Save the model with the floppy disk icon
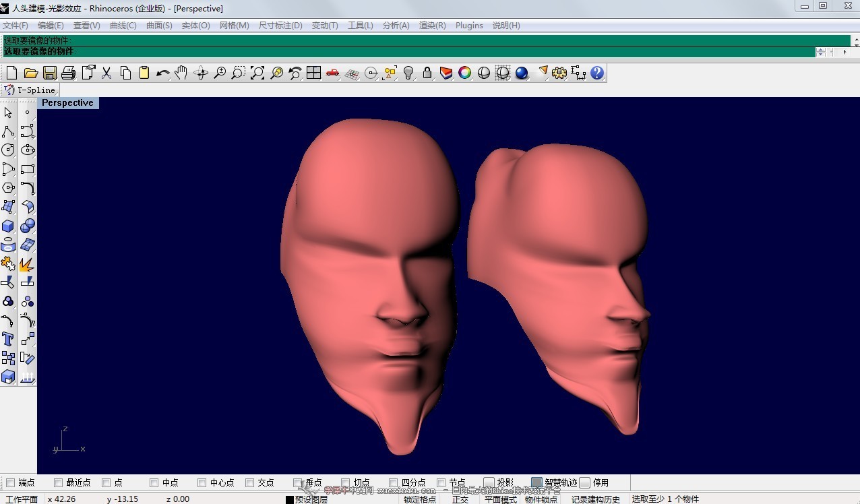 49,73
